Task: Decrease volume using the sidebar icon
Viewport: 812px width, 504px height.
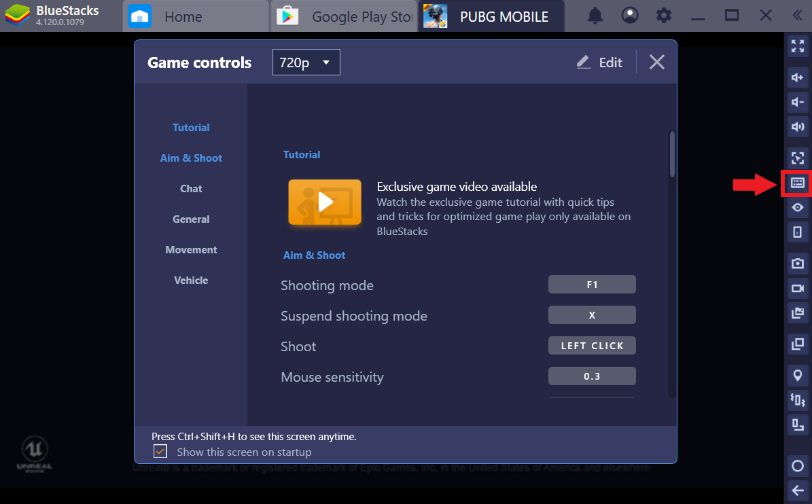Action: 798,102
